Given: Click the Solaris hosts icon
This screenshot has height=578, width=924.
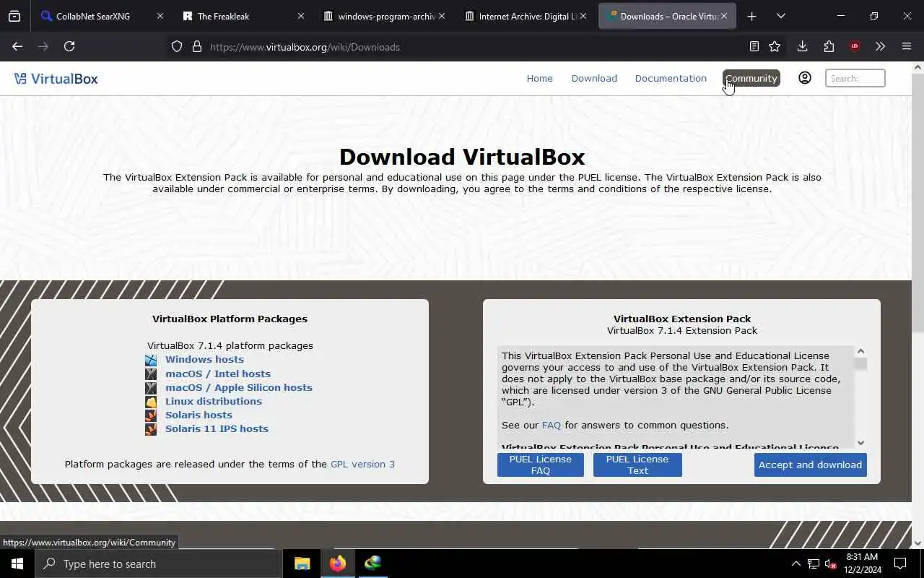Looking at the screenshot, I should click(151, 415).
